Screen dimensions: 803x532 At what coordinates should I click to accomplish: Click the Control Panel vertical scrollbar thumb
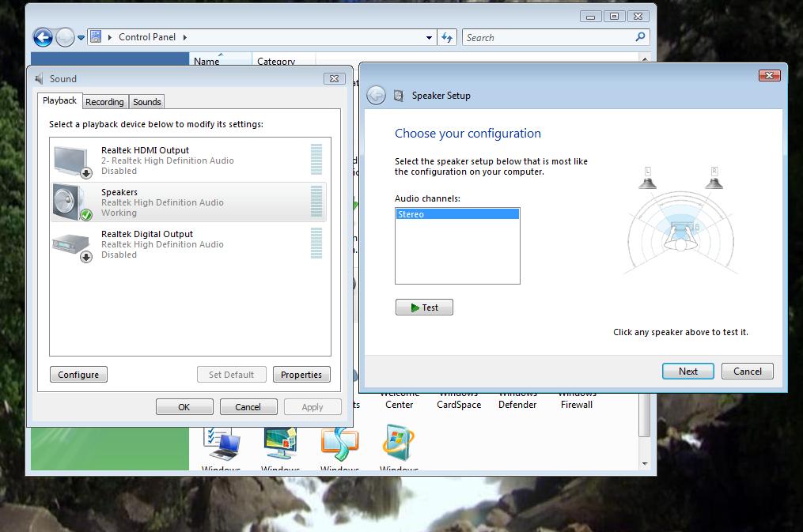tap(645, 415)
